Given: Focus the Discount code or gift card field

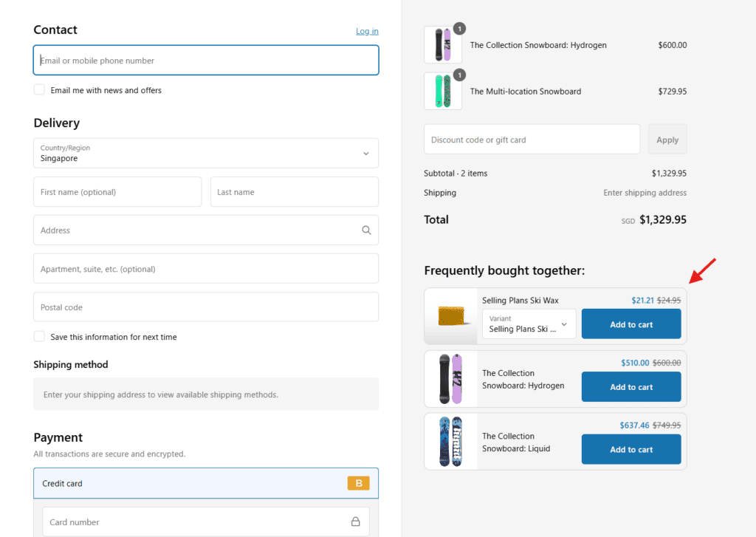Looking at the screenshot, I should click(x=532, y=140).
